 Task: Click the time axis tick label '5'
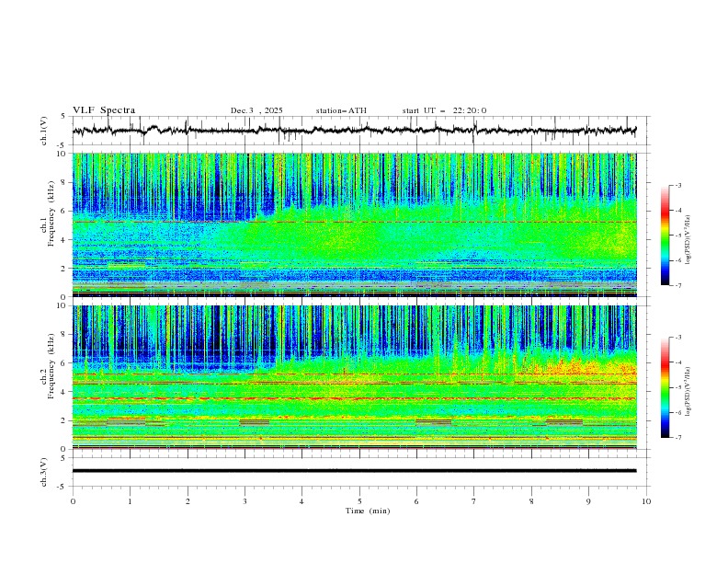coord(359,501)
